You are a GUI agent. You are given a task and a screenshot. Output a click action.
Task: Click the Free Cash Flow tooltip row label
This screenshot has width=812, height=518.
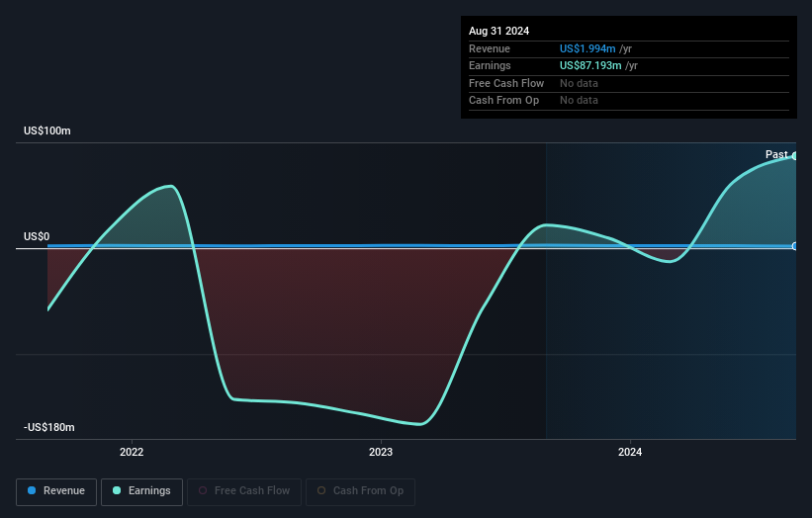pyautogui.click(x=506, y=83)
